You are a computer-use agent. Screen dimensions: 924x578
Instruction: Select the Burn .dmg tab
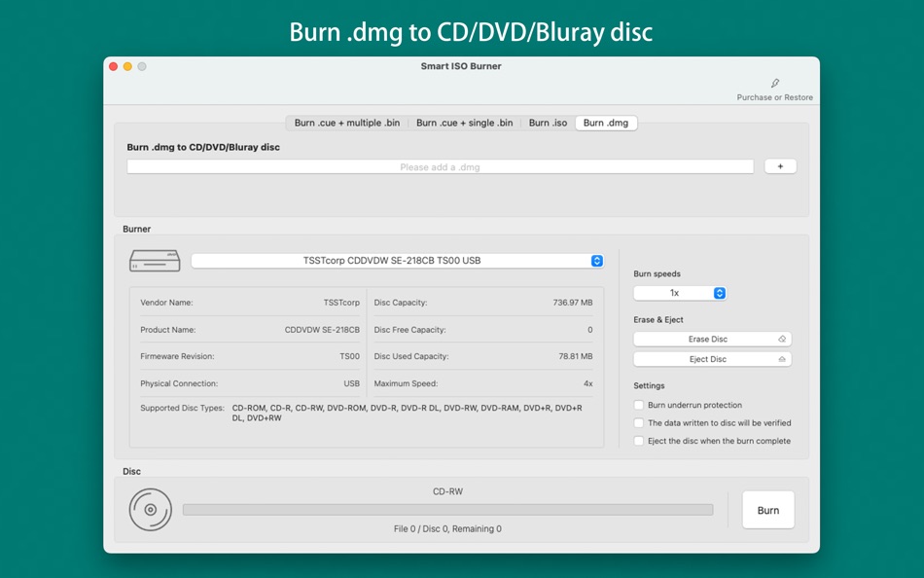point(606,123)
